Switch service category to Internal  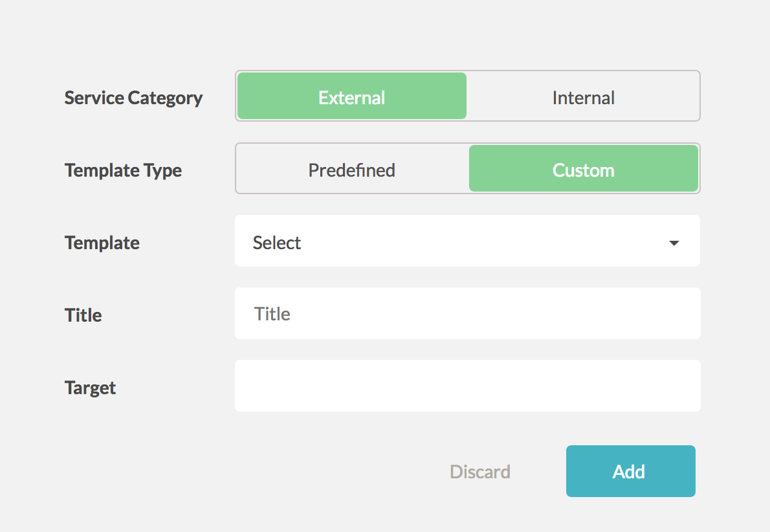click(583, 97)
